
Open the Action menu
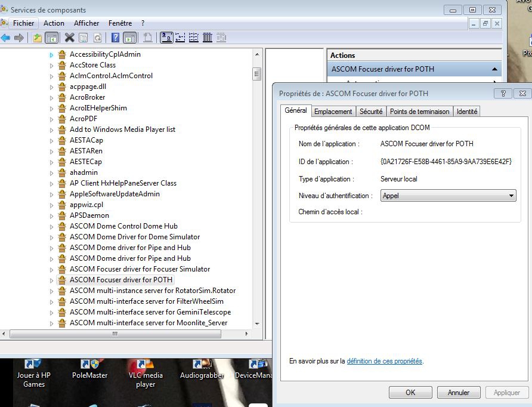click(54, 23)
